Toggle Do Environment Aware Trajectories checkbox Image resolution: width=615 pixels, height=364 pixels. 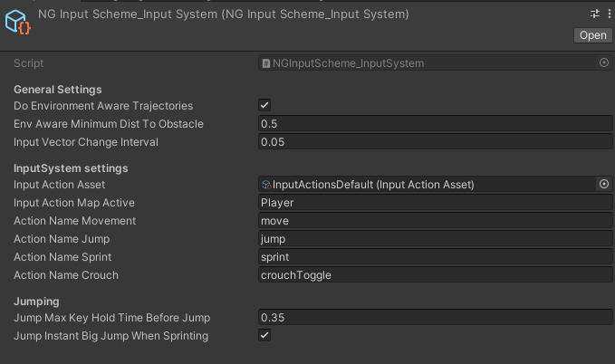pos(264,106)
